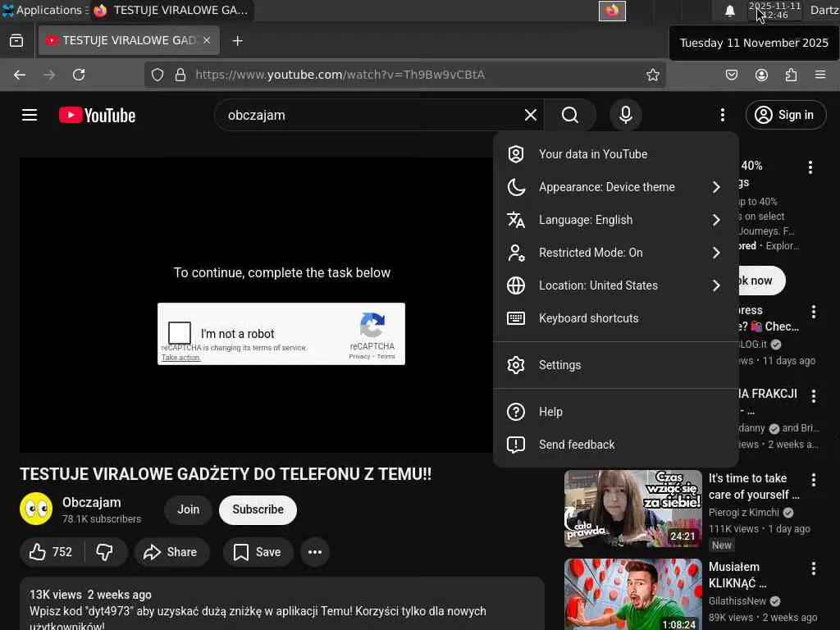Join the Obczajam channel membership
The image size is (840, 630).
[x=188, y=509]
